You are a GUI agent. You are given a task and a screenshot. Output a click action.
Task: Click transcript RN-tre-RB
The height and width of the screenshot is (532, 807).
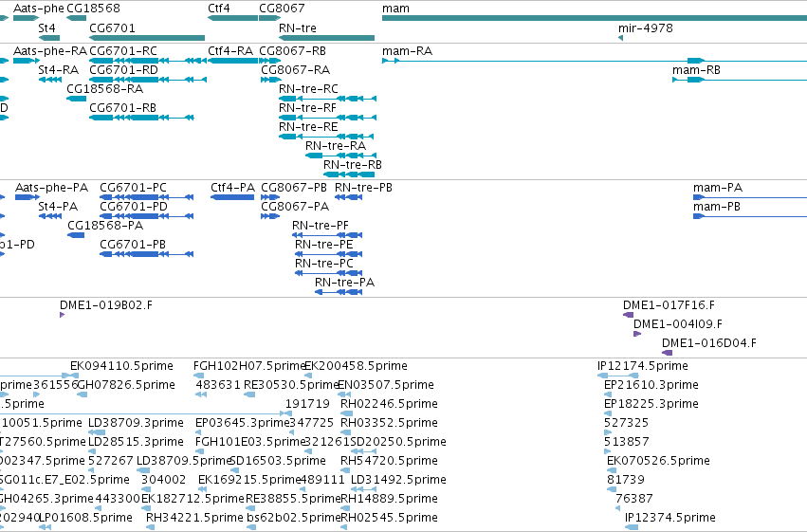coord(349,174)
